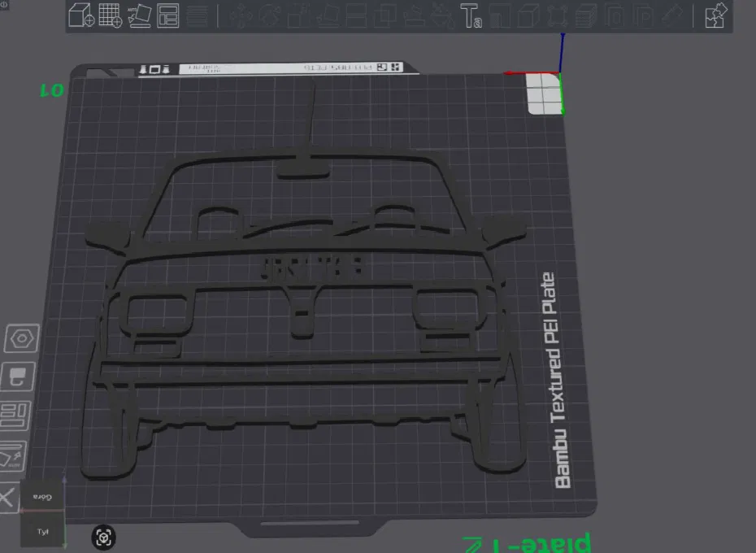Viewport: 756px width, 553px height.
Task: Select the Scale tool in toolbar
Action: (x=298, y=15)
